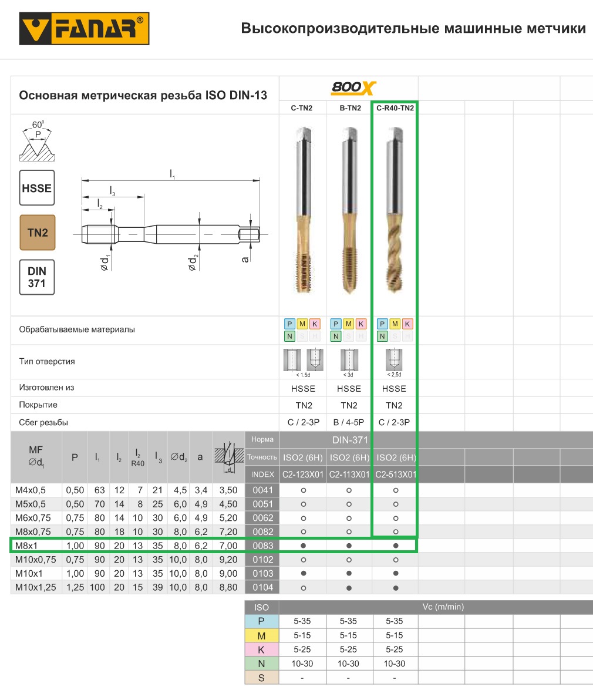The height and width of the screenshot is (700, 593).
Task: Click the N material icon under C-R40-TN2
Action: (x=382, y=336)
